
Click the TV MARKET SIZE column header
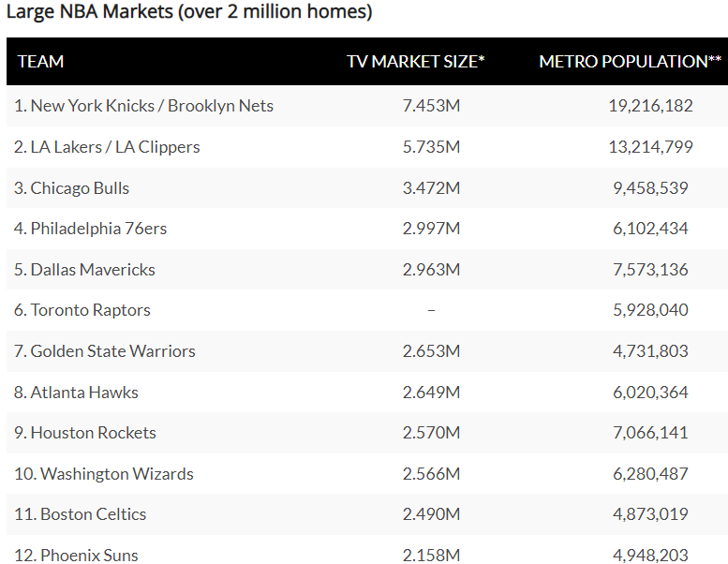coord(415,62)
